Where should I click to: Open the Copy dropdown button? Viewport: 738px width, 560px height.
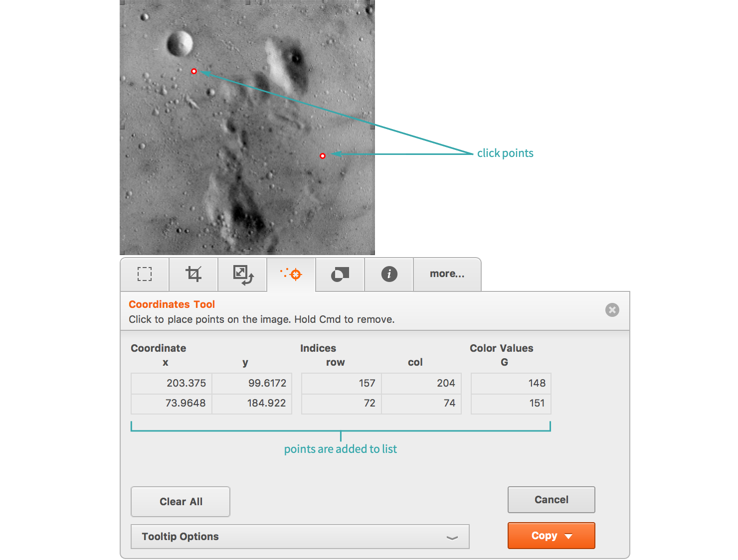(x=551, y=536)
